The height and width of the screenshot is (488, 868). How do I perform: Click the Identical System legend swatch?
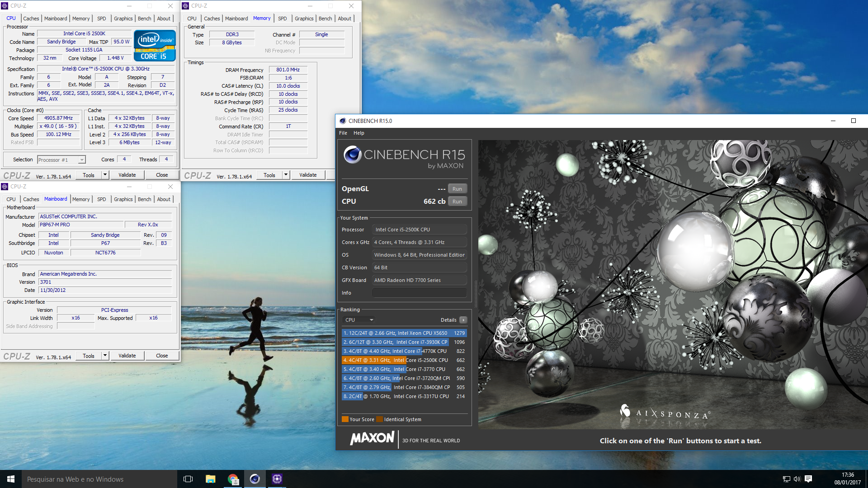pos(379,419)
